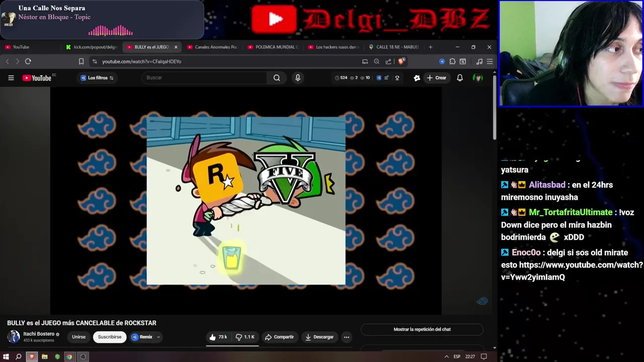Open the Windows notification center icon
The image size is (644, 362).
point(484,356)
